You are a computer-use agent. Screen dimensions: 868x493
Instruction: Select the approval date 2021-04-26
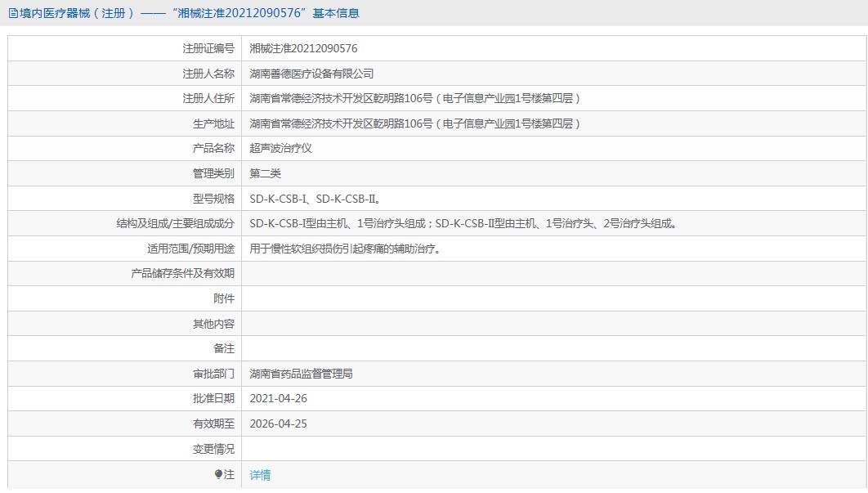point(279,399)
